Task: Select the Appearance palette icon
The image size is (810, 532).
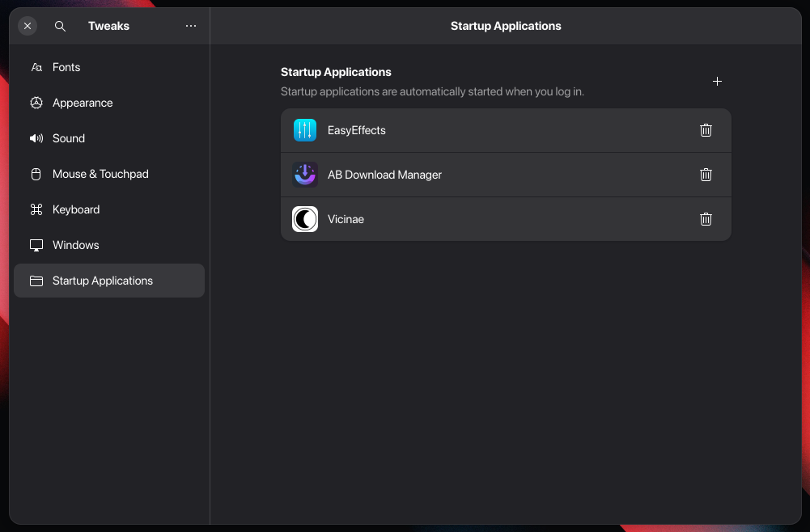Action: (x=36, y=103)
